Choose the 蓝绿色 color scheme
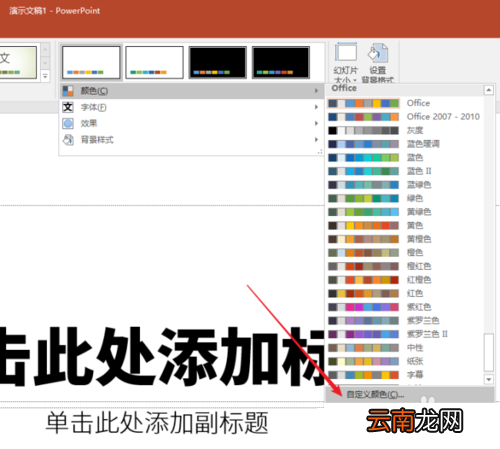This screenshot has height=449, width=500. 404,185
